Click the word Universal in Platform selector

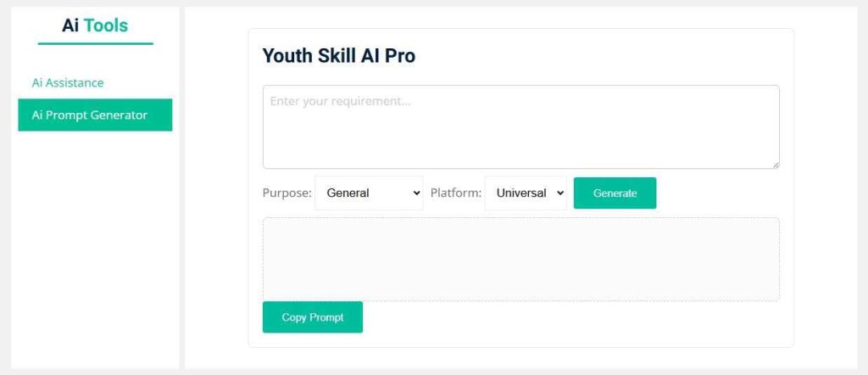pos(521,193)
